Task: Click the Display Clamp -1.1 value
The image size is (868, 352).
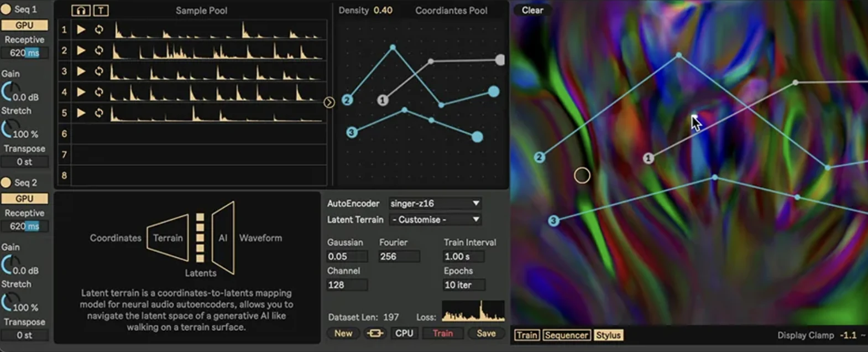Action: click(x=848, y=335)
